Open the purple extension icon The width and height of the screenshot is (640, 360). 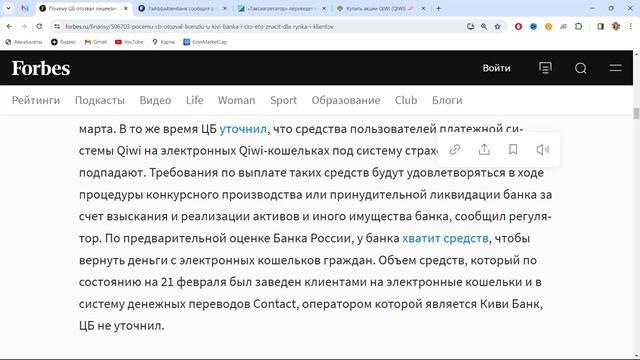click(563, 27)
